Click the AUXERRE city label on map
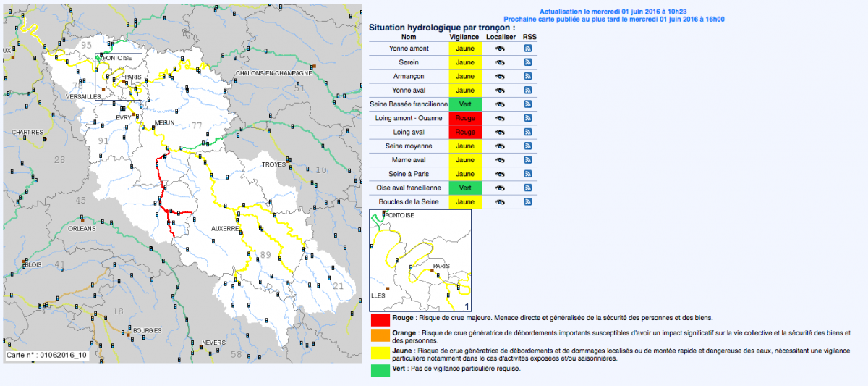Viewport: 868px width, 386px height. pos(224,228)
